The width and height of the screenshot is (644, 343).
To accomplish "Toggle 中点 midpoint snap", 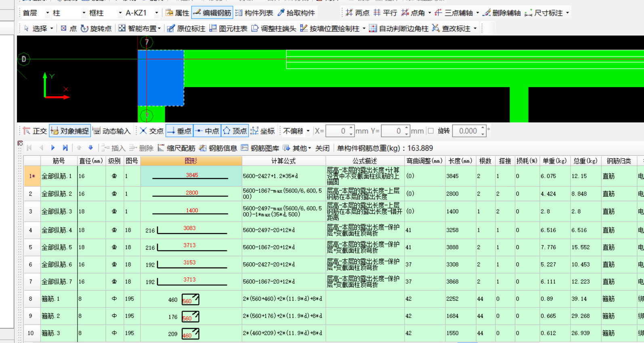I will pyautogui.click(x=207, y=131).
